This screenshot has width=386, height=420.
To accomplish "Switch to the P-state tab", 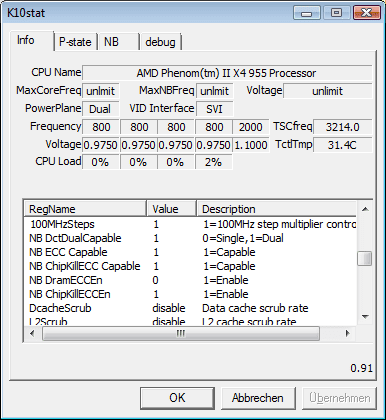I will [x=75, y=42].
